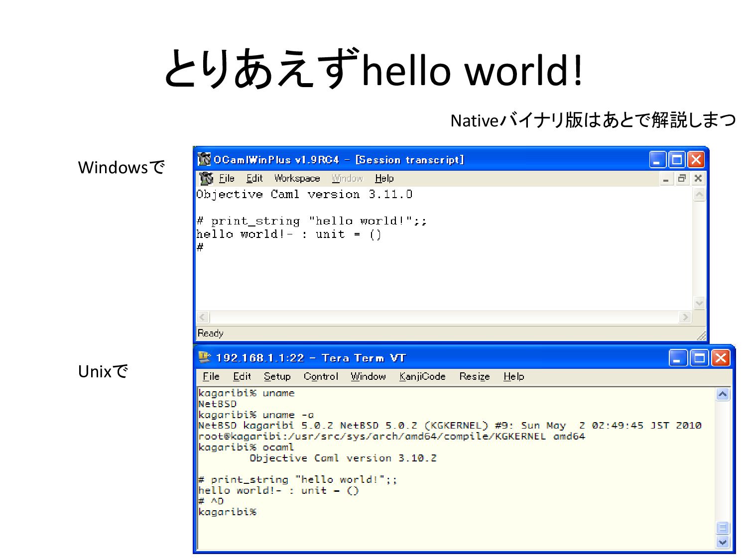Click Tera Term scrollbar up arrow
Screen dimensions: 747x560
coord(723,394)
